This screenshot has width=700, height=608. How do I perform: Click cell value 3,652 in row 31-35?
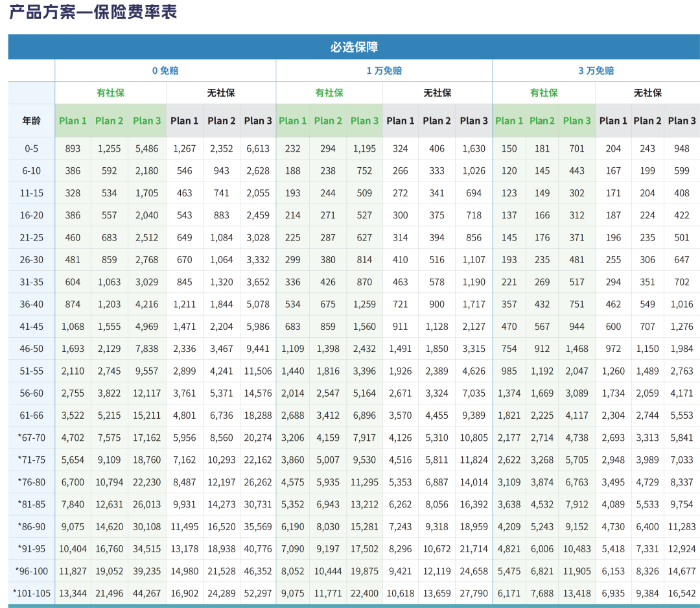click(258, 282)
